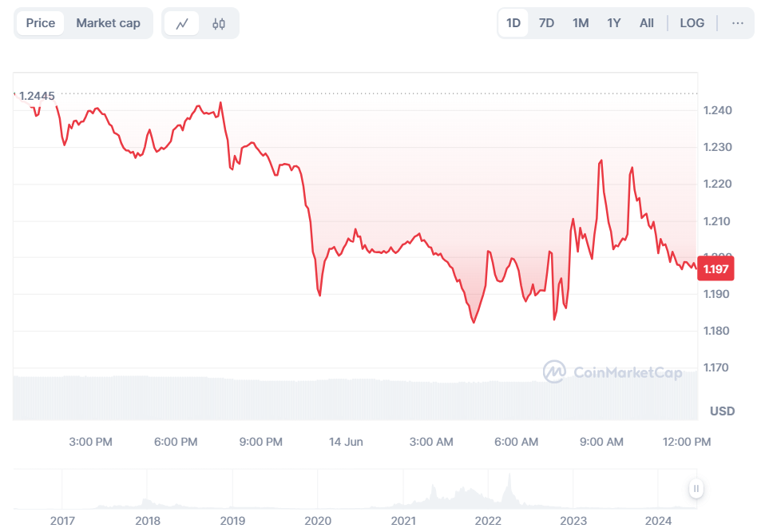Reselect the 1D timeframe
This screenshot has height=532, width=765.
point(513,22)
